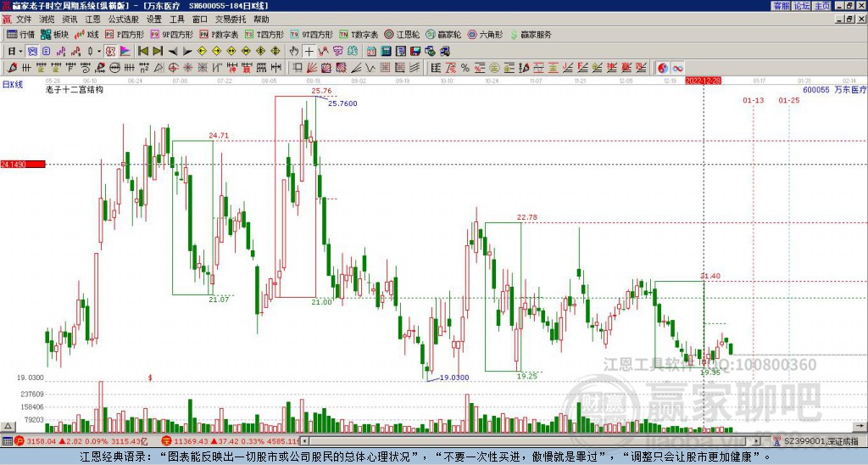This screenshot has height=465, width=868.
Task: Open the 六角形 hexagon tool
Action: (485, 34)
